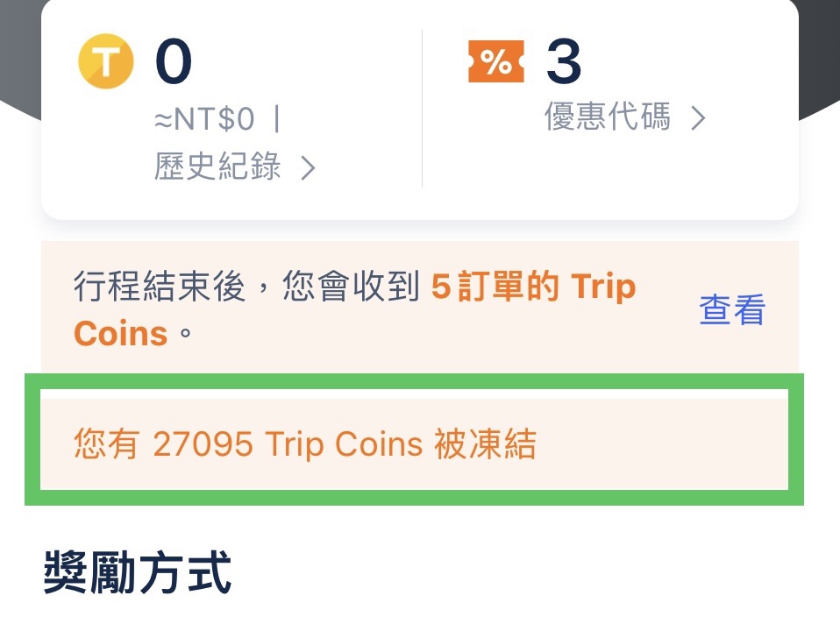Image resolution: width=840 pixels, height=631 pixels.
Task: Click the bold orange Coins word
Action: pos(120,334)
